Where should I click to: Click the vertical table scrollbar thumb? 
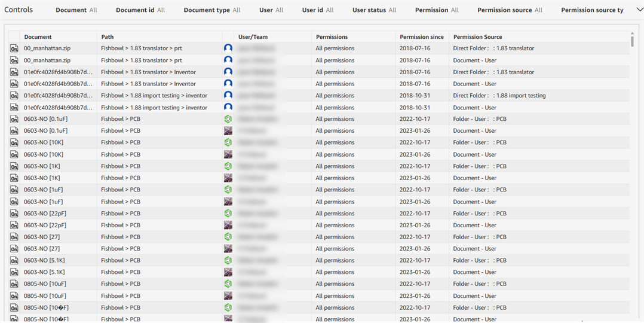click(632, 41)
